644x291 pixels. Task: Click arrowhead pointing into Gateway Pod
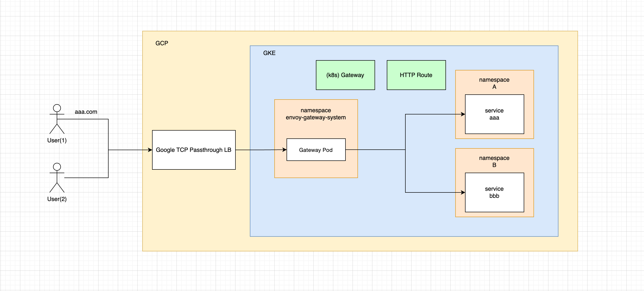(x=284, y=150)
